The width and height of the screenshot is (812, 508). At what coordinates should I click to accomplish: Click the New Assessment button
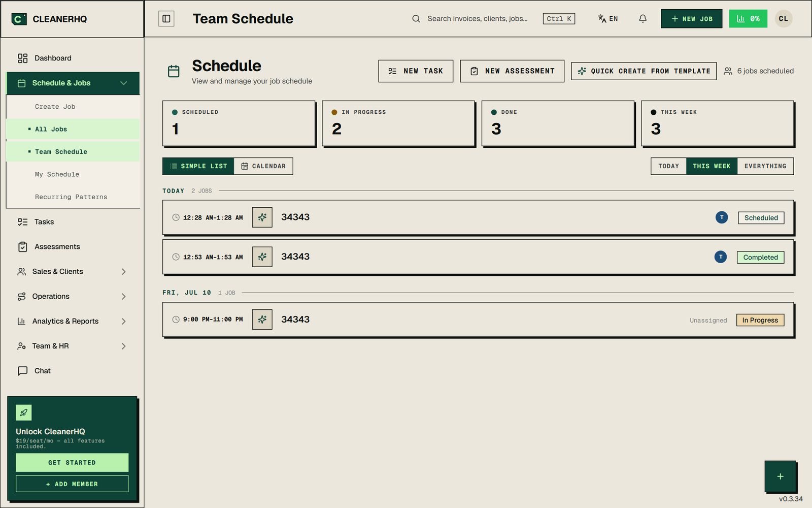tap(512, 71)
